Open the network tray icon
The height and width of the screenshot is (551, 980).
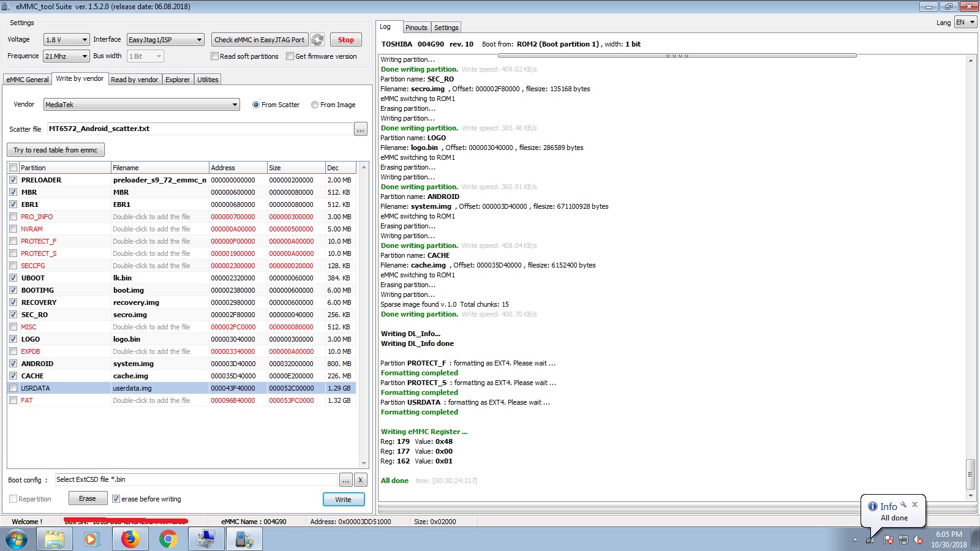pos(903,539)
